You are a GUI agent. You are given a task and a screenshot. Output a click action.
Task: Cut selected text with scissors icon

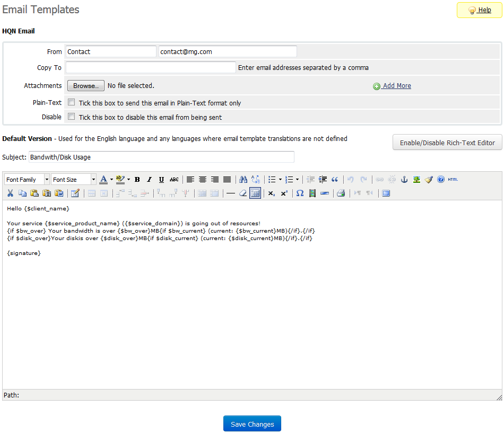(10, 193)
